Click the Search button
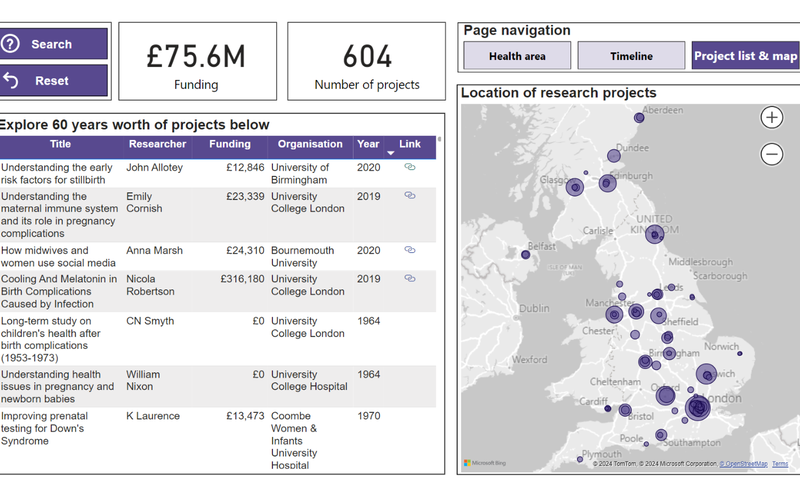Viewport: 800px width, 500px height. (54, 44)
